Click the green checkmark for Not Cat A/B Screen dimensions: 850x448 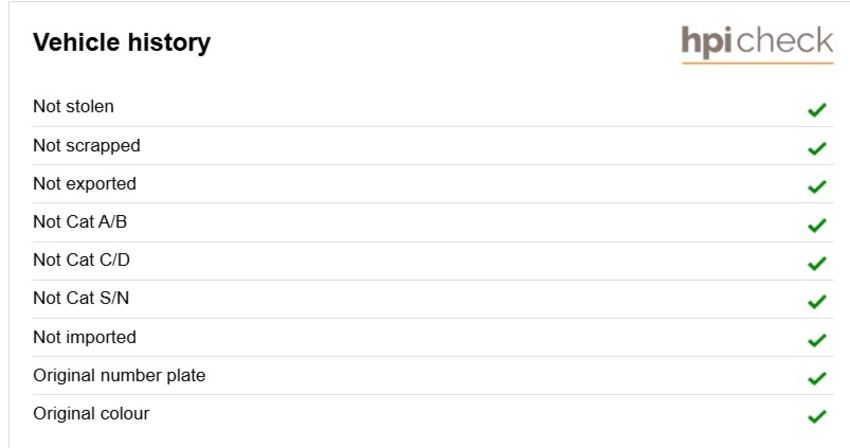(817, 225)
